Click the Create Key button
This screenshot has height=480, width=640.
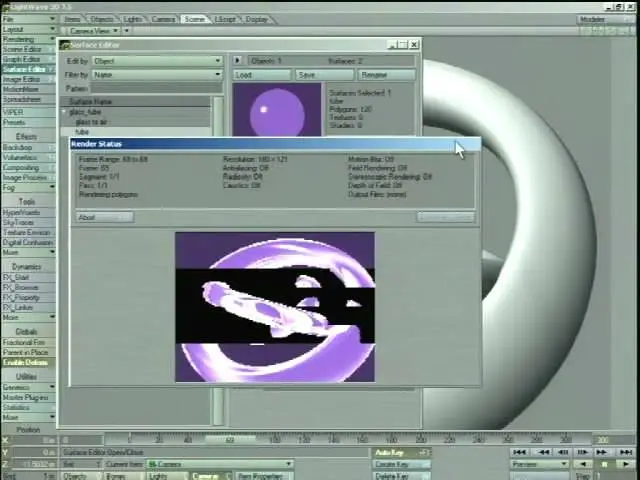pyautogui.click(x=402, y=464)
